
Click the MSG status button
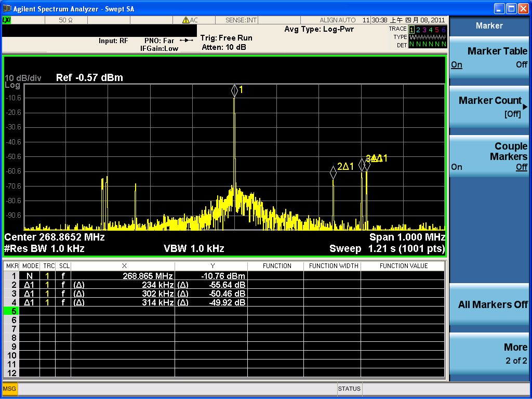pyautogui.click(x=9, y=389)
